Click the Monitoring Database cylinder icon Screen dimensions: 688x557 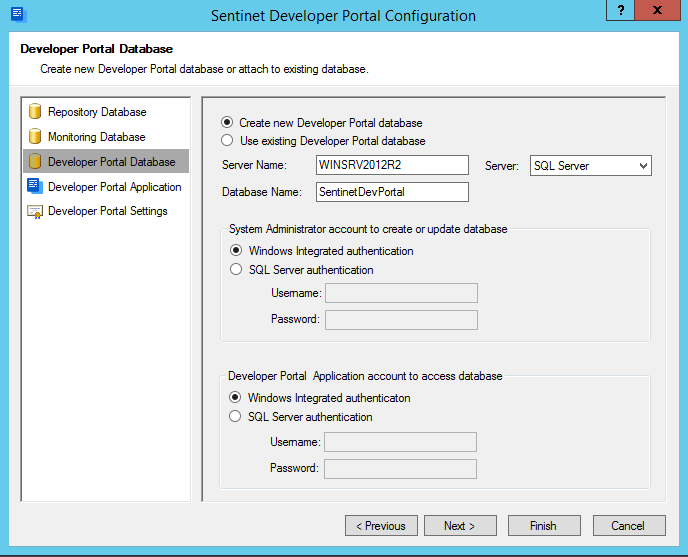(x=35, y=137)
